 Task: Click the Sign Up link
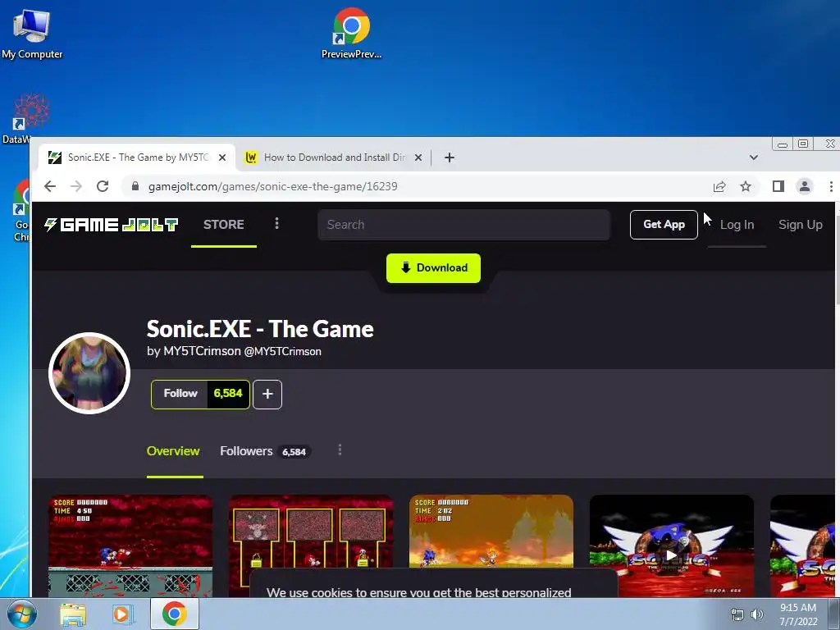(x=801, y=225)
